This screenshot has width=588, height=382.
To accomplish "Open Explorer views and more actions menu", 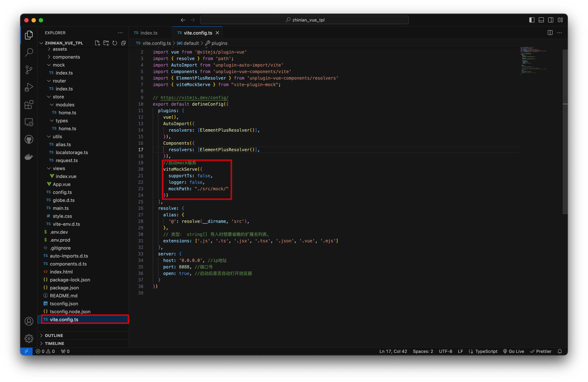I will (120, 33).
